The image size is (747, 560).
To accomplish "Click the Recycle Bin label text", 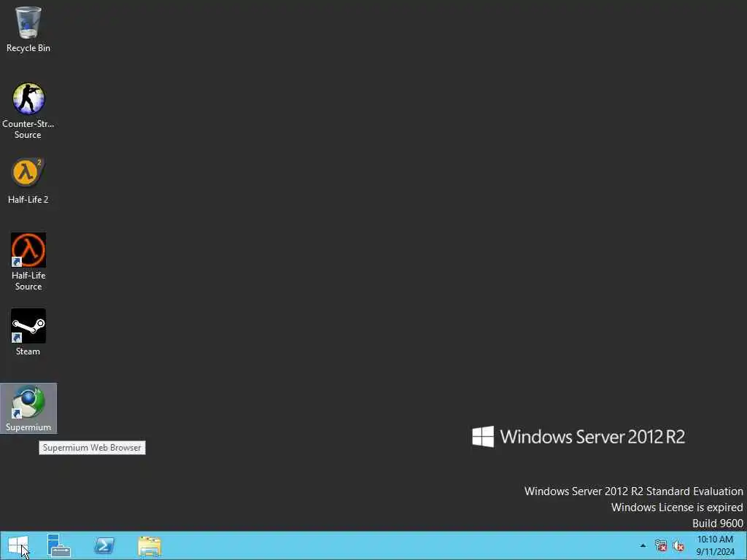I will pos(28,48).
